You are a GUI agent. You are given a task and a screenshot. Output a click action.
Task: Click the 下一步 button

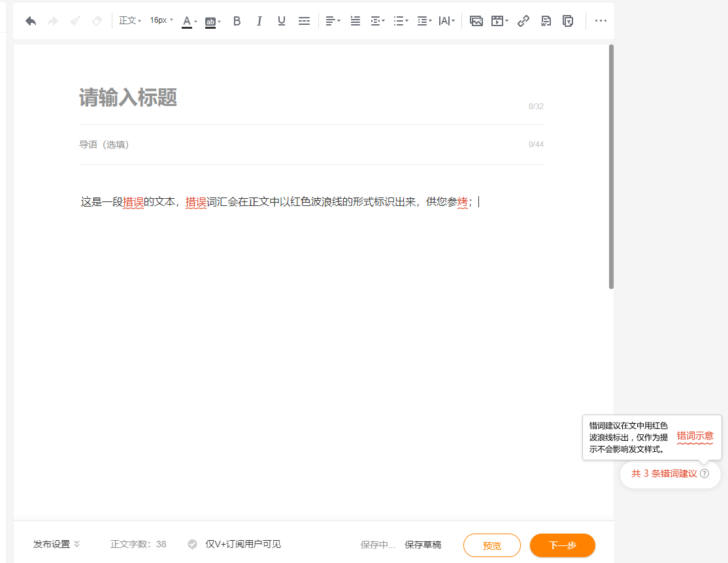pyautogui.click(x=562, y=545)
